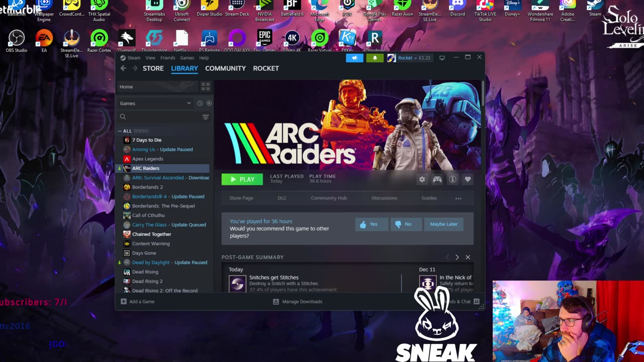
Task: Toggle the collections grid view icon
Action: coord(205,87)
